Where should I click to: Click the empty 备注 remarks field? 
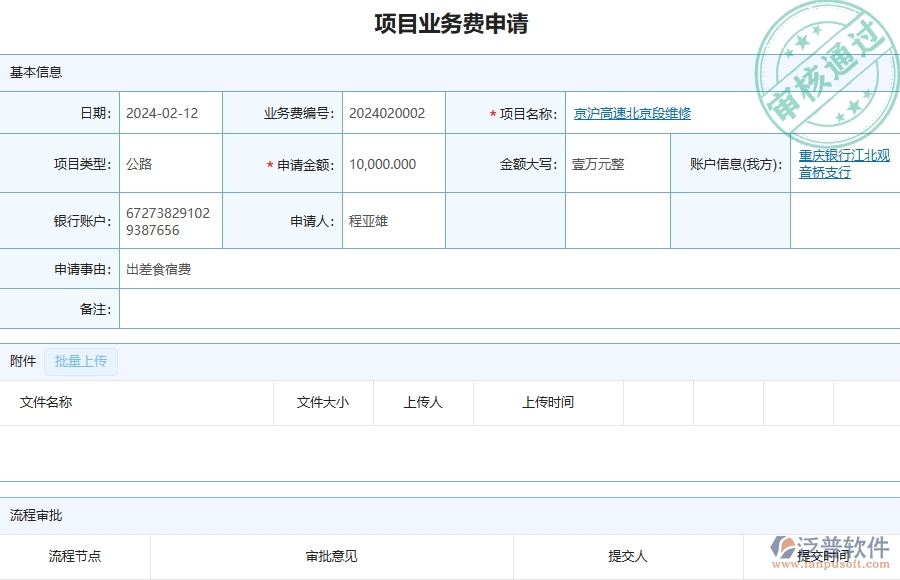(400, 310)
